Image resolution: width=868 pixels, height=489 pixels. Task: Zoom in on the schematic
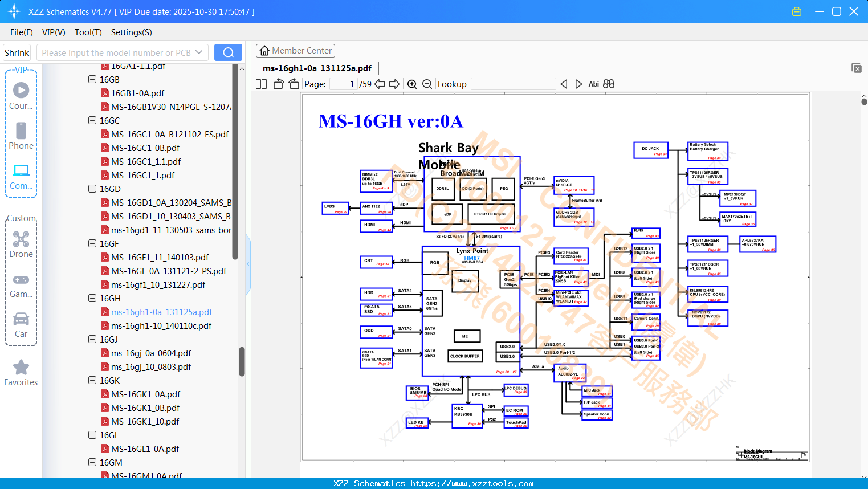pos(412,84)
